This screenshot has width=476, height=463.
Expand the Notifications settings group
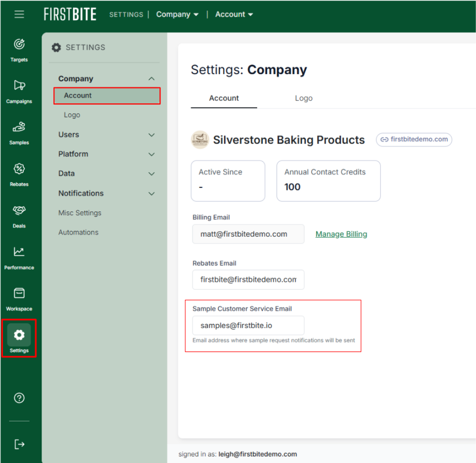[x=107, y=193]
